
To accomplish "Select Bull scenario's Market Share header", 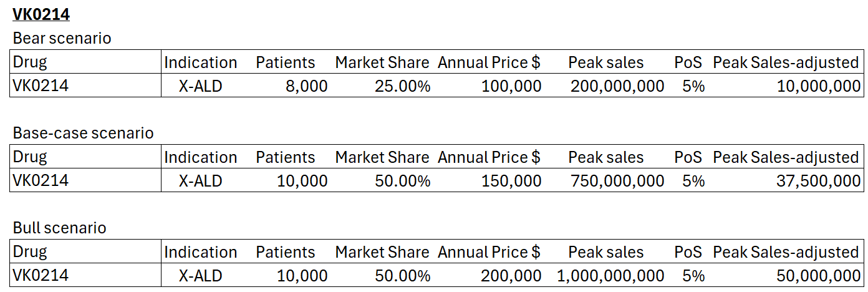I will click(x=382, y=252).
